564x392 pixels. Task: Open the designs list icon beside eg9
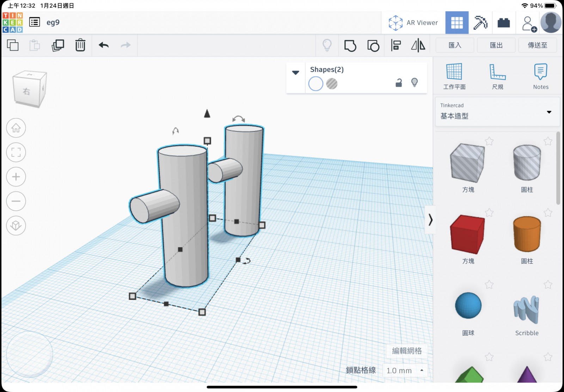[35, 23]
